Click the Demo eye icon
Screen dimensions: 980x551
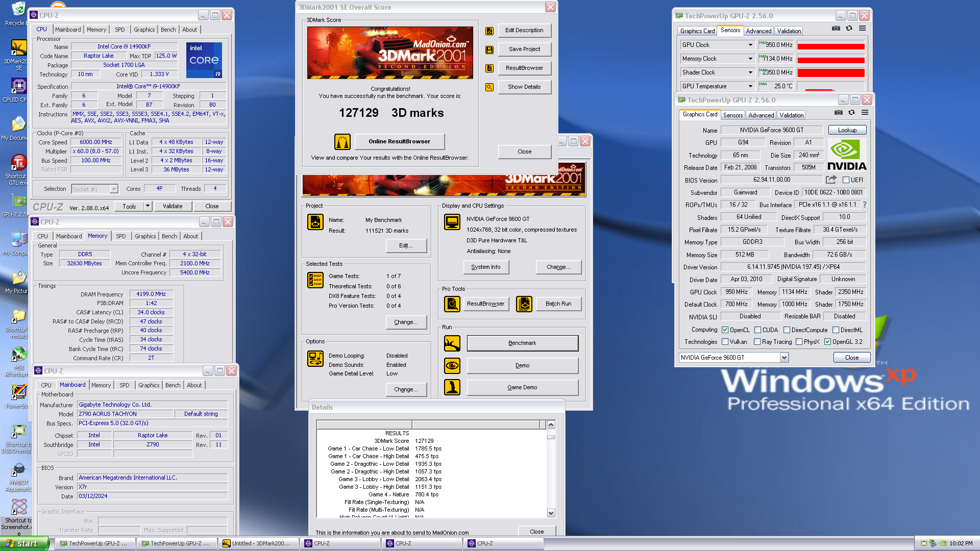click(452, 365)
